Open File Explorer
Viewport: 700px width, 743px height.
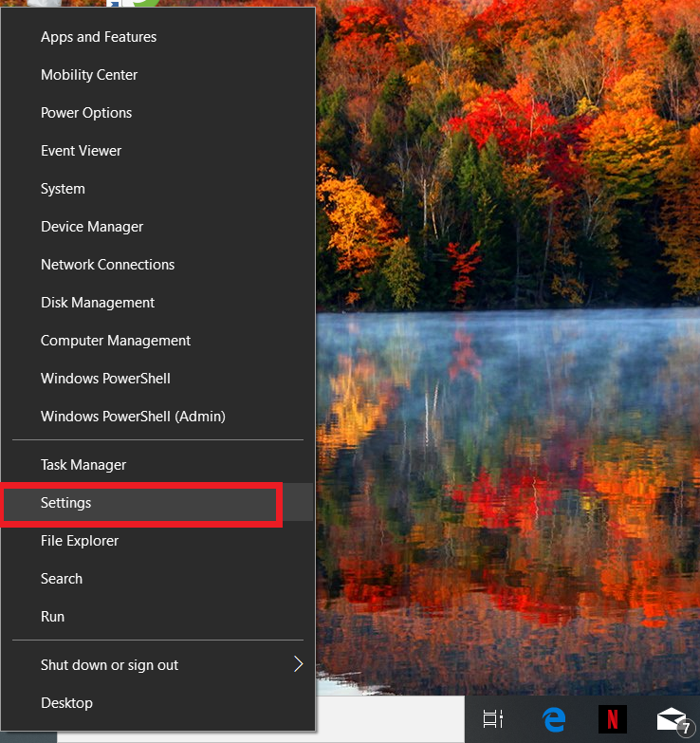[157, 541]
